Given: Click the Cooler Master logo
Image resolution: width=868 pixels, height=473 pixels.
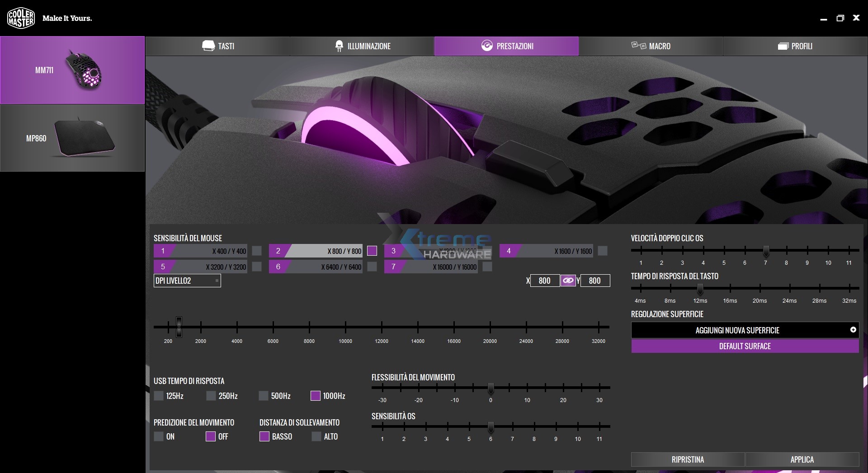Looking at the screenshot, I should (x=21, y=18).
